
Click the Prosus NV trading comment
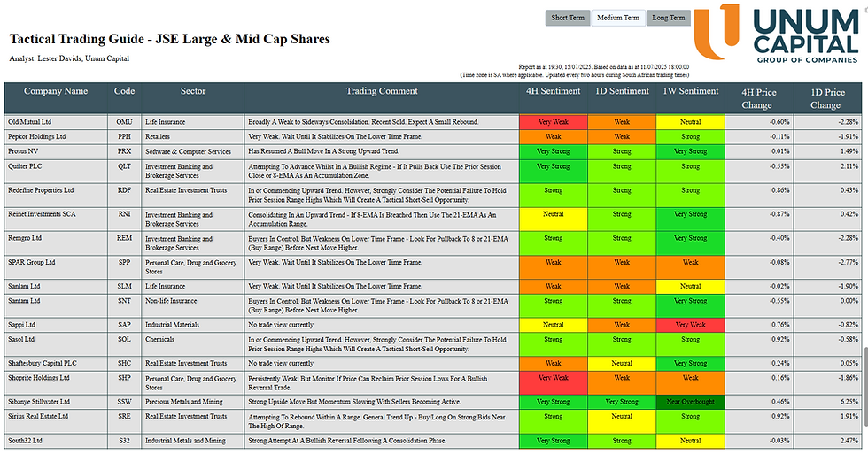point(323,151)
